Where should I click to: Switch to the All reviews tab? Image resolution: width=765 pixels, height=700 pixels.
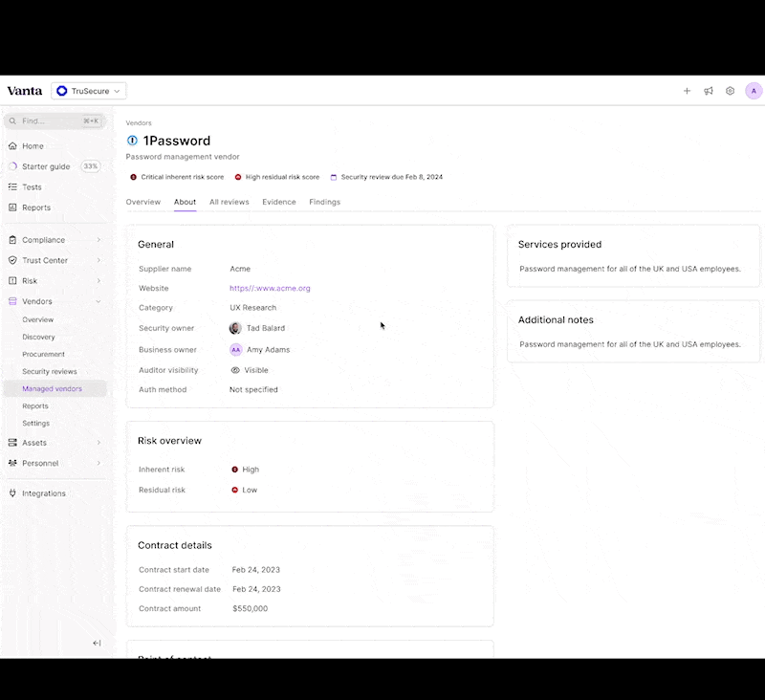(229, 202)
